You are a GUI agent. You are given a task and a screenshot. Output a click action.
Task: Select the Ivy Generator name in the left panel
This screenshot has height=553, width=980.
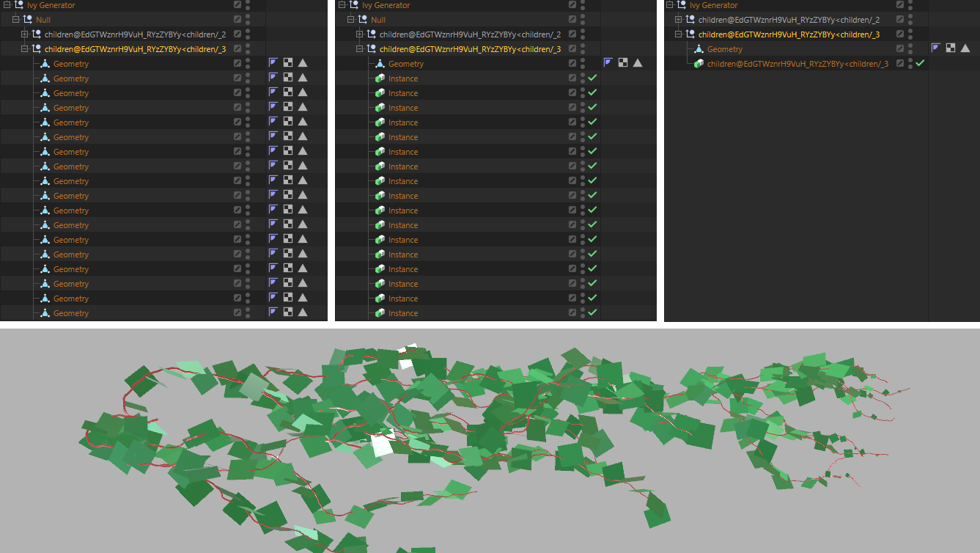tap(51, 5)
